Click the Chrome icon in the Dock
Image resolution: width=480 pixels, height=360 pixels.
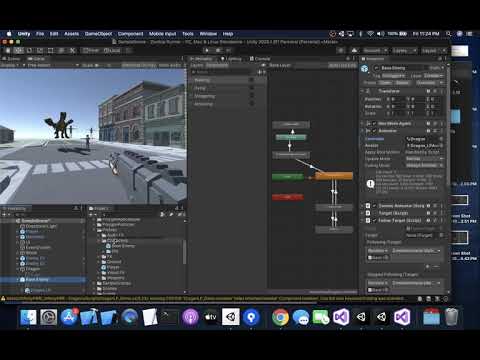280,317
